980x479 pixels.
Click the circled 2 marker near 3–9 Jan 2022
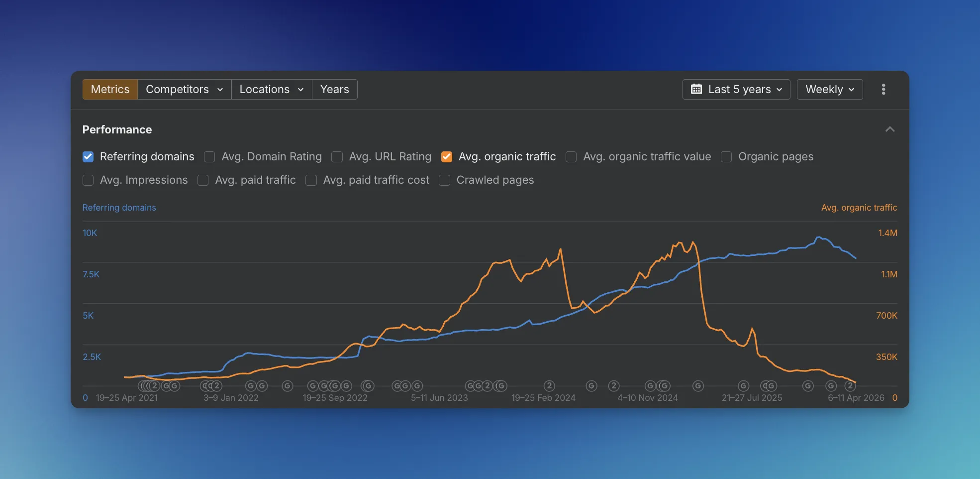(x=216, y=386)
